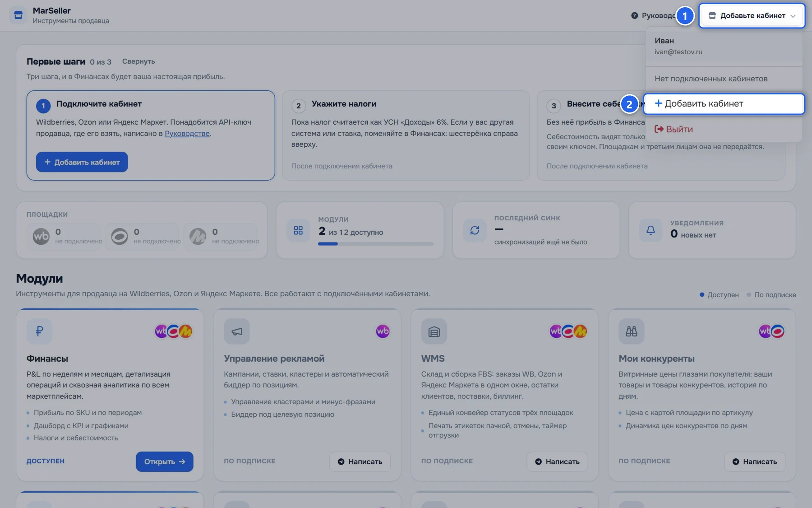
Task: Select the Ozon icon under Площадки
Action: [120, 236]
